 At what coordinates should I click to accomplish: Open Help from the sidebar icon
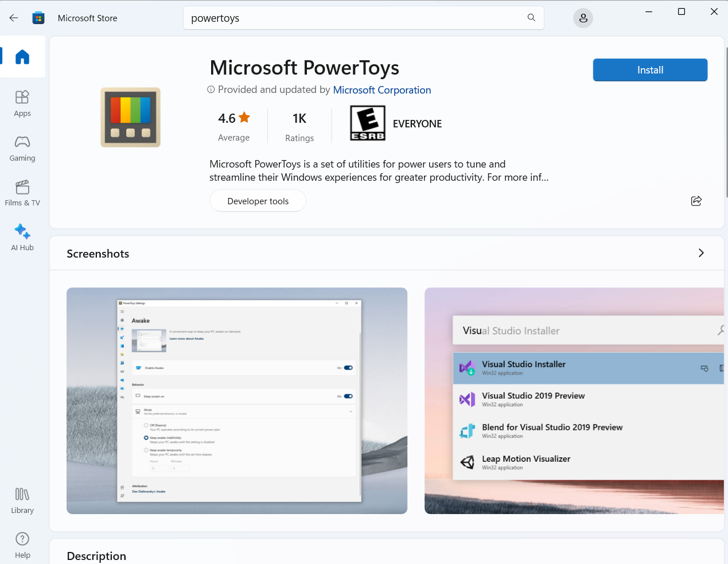click(x=22, y=538)
